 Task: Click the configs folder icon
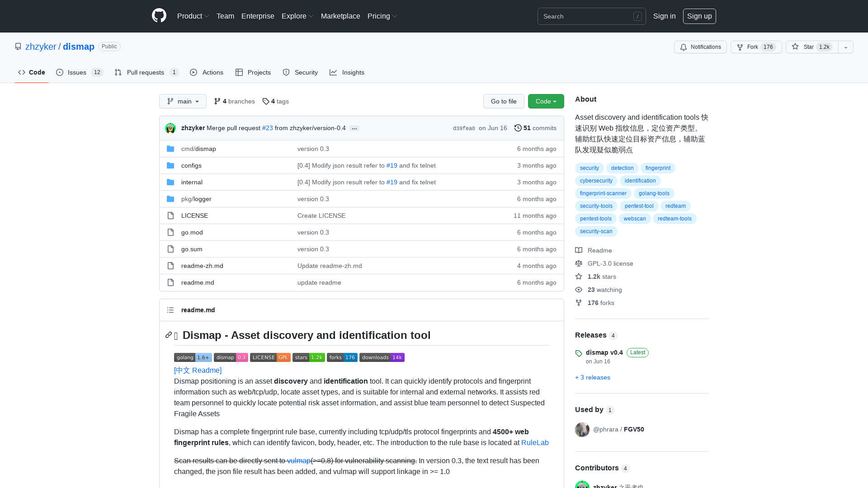(x=170, y=165)
